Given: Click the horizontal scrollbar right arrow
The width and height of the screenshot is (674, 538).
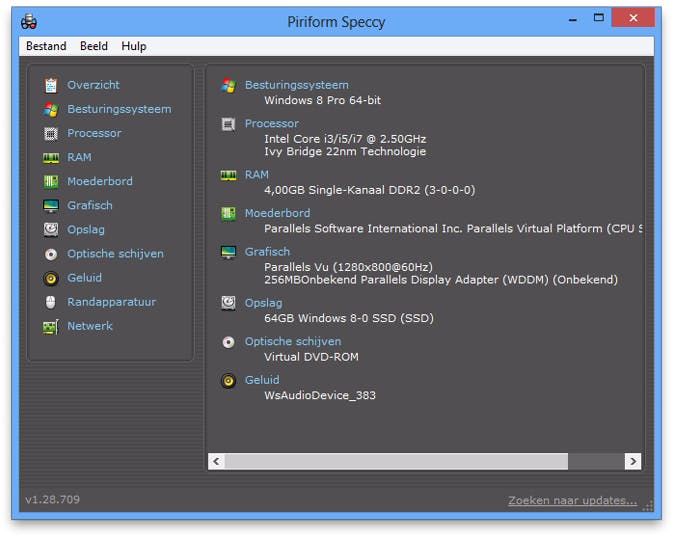Looking at the screenshot, I should [x=633, y=462].
